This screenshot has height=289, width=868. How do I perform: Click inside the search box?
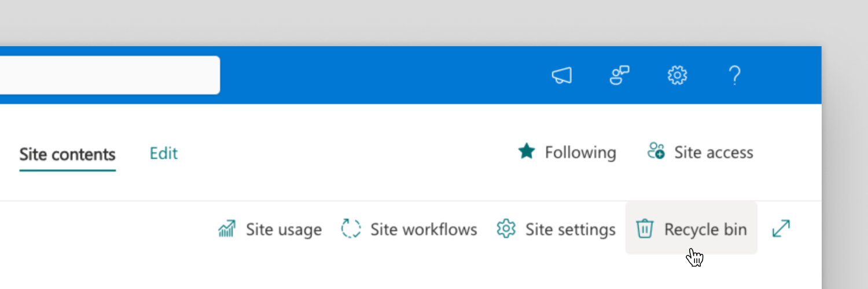click(110, 75)
